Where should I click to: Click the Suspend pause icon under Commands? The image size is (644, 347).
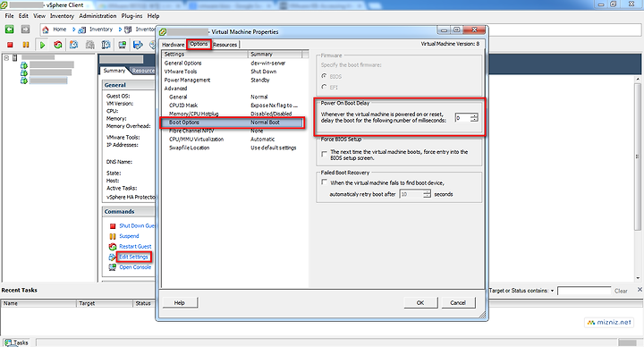tap(113, 236)
